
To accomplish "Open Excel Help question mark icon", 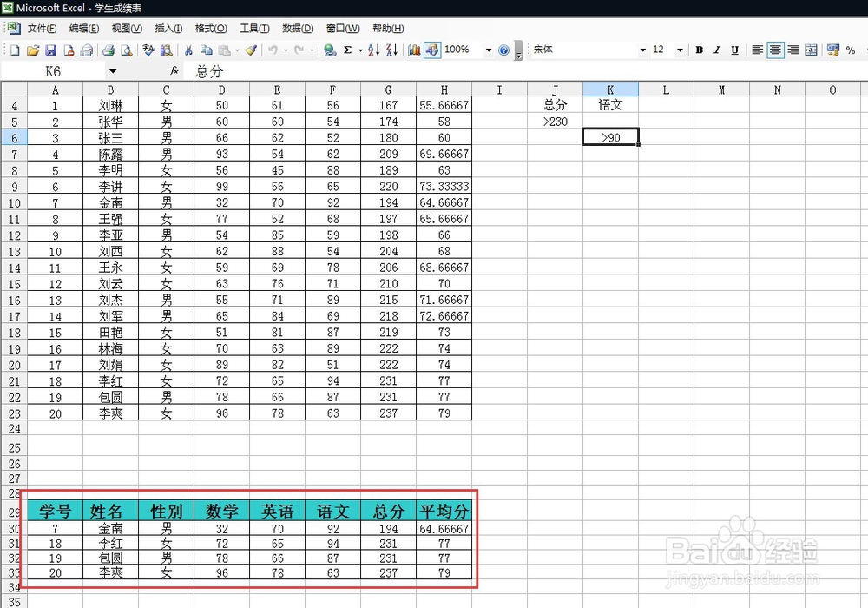I will [503, 50].
